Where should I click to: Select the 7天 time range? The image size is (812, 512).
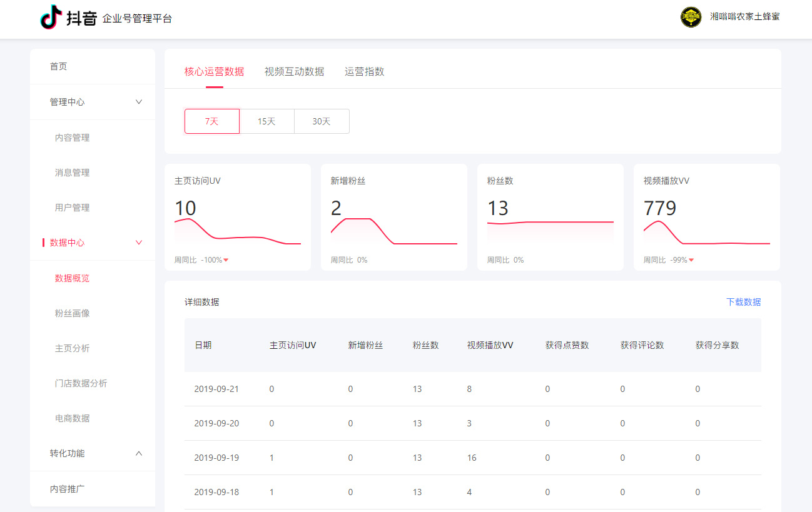point(212,121)
